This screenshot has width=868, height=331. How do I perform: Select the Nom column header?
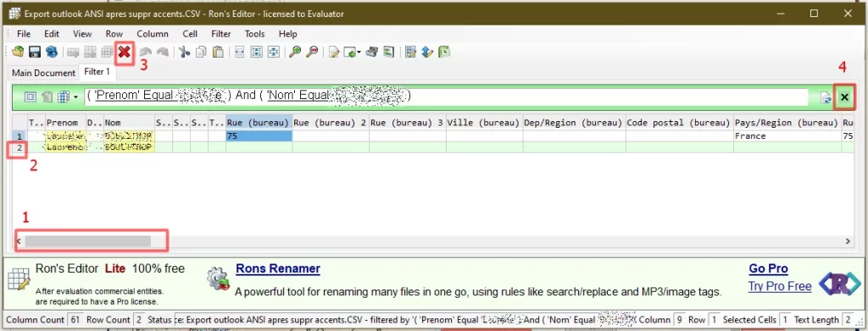pyautogui.click(x=129, y=122)
